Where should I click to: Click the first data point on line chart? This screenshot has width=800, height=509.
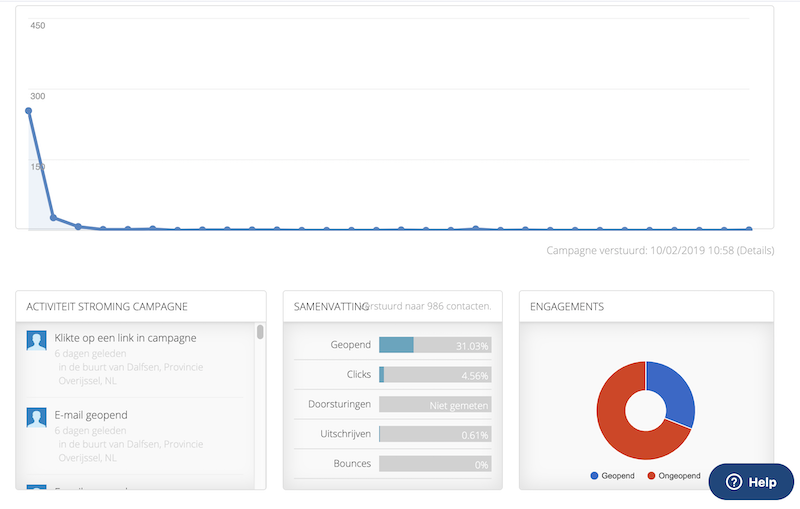pyautogui.click(x=28, y=111)
